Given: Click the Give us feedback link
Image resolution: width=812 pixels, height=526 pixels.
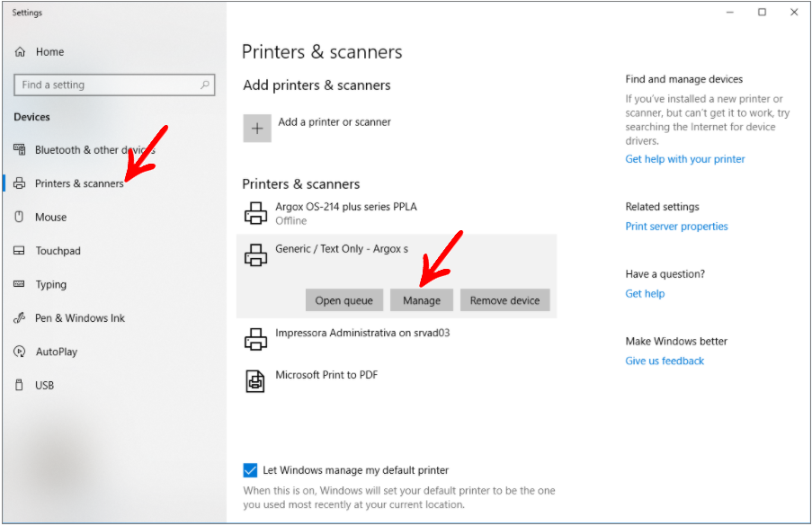Looking at the screenshot, I should (x=665, y=361).
